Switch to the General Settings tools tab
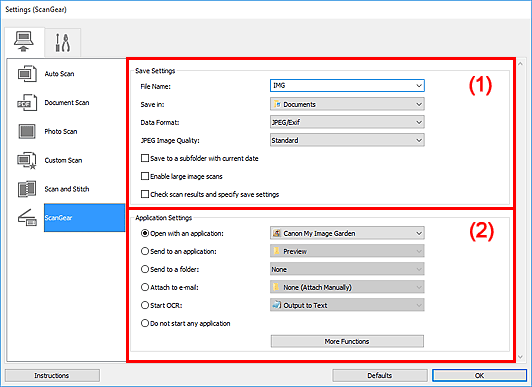The width and height of the screenshot is (532, 387). [x=63, y=43]
